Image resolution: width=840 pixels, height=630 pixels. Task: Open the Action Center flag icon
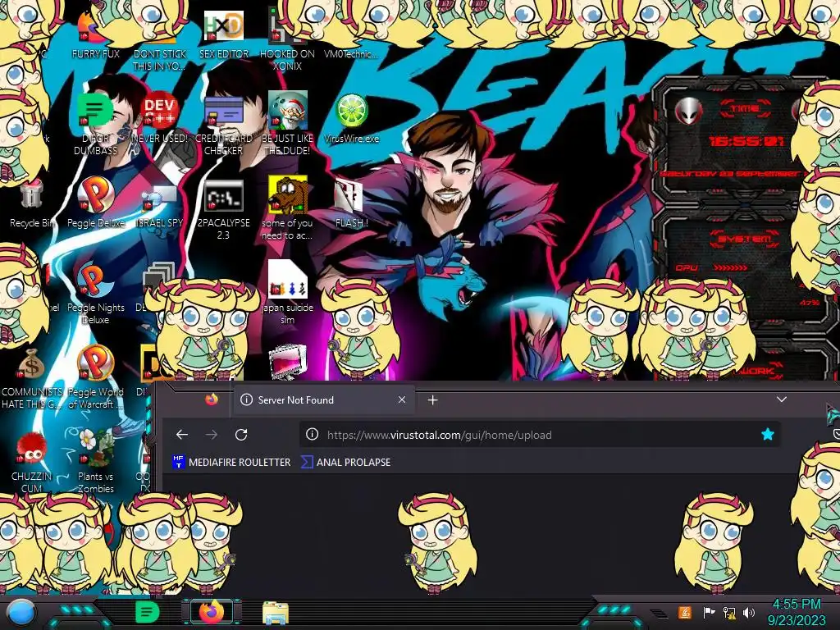[x=709, y=612]
